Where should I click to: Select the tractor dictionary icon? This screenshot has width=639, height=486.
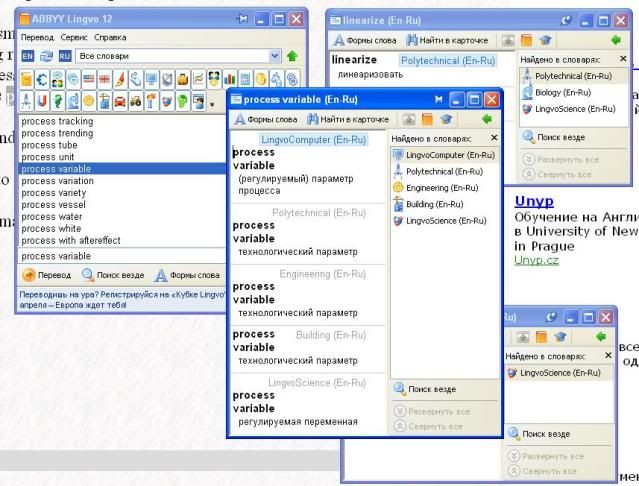[135, 101]
